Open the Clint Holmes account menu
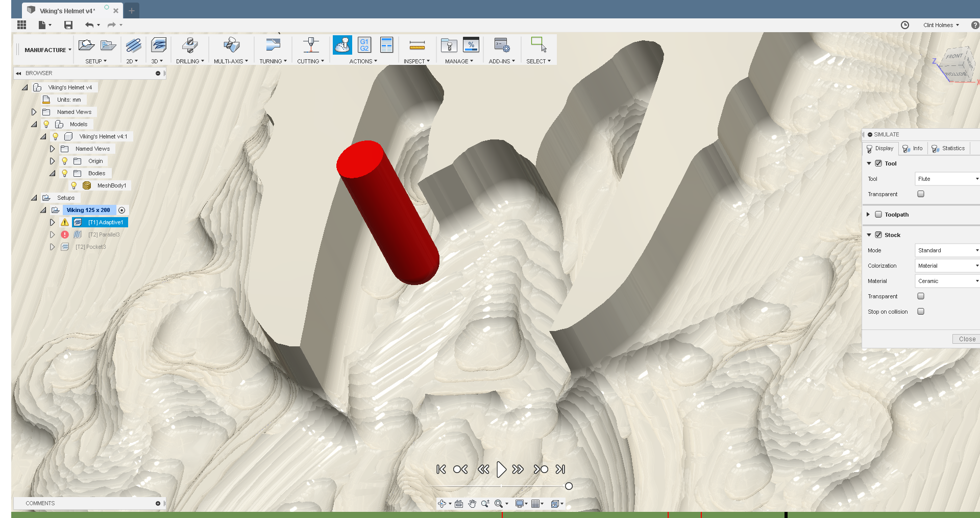Viewport: 980px width, 518px height. pyautogui.click(x=941, y=25)
